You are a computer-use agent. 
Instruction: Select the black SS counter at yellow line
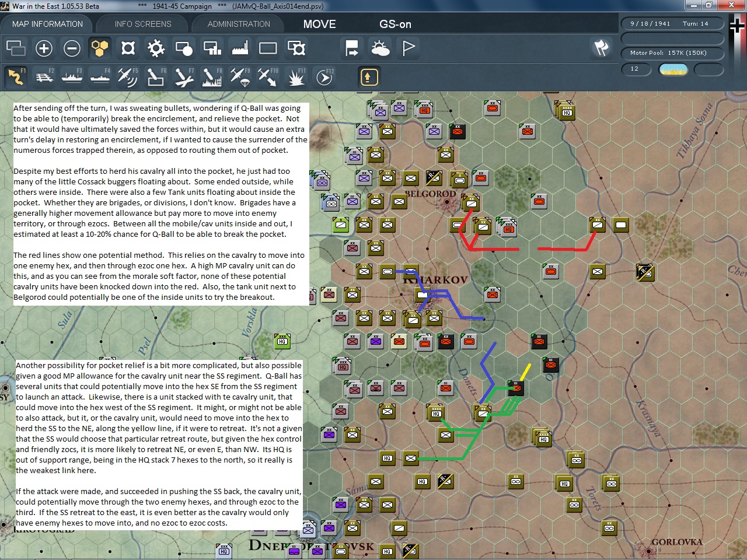point(516,388)
